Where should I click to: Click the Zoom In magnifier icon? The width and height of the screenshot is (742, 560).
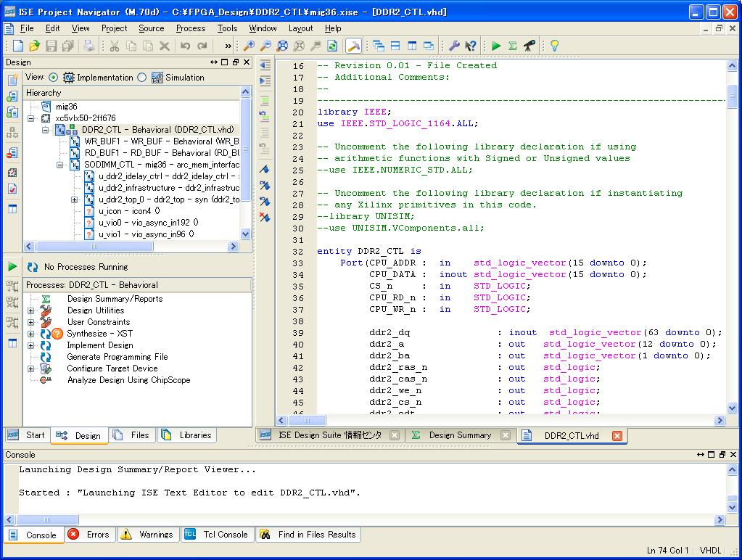point(249,46)
